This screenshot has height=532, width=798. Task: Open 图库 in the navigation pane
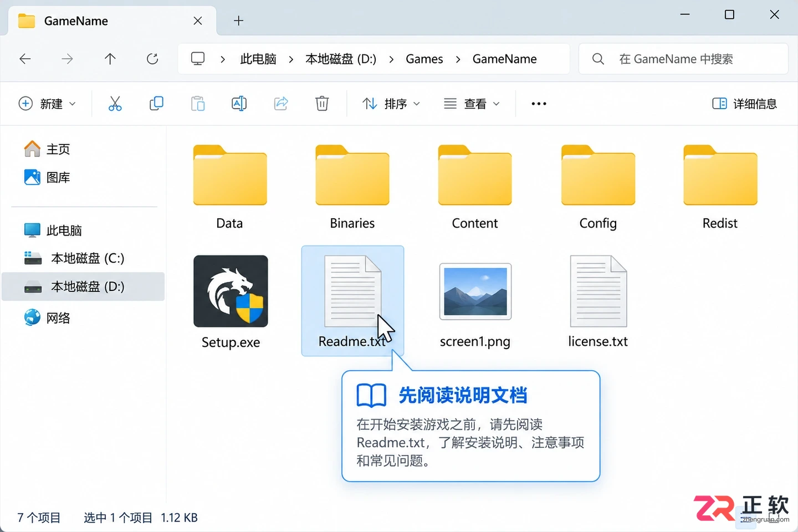47,177
